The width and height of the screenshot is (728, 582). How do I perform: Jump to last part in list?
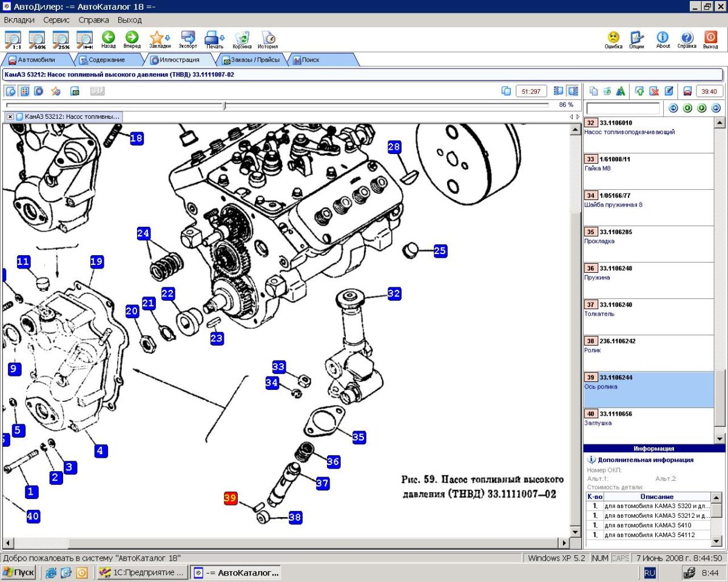tap(716, 109)
